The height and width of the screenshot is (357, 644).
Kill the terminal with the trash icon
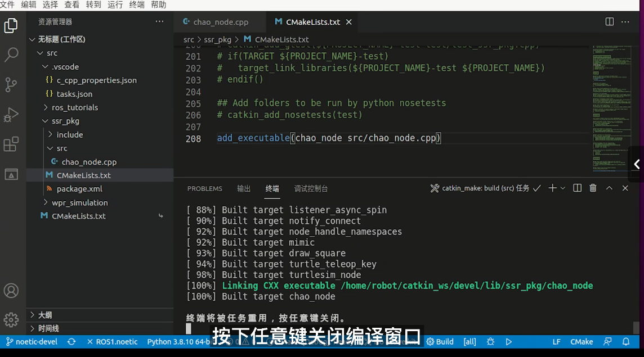[x=593, y=188]
